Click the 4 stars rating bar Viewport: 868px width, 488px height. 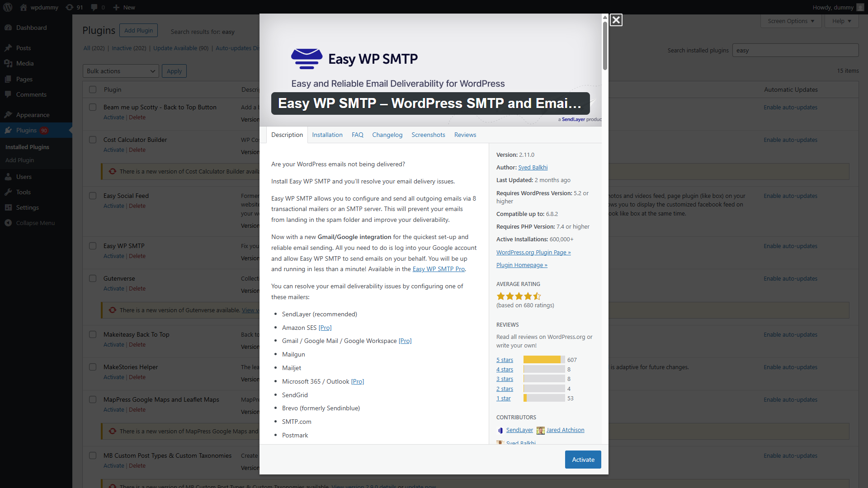pyautogui.click(x=544, y=369)
